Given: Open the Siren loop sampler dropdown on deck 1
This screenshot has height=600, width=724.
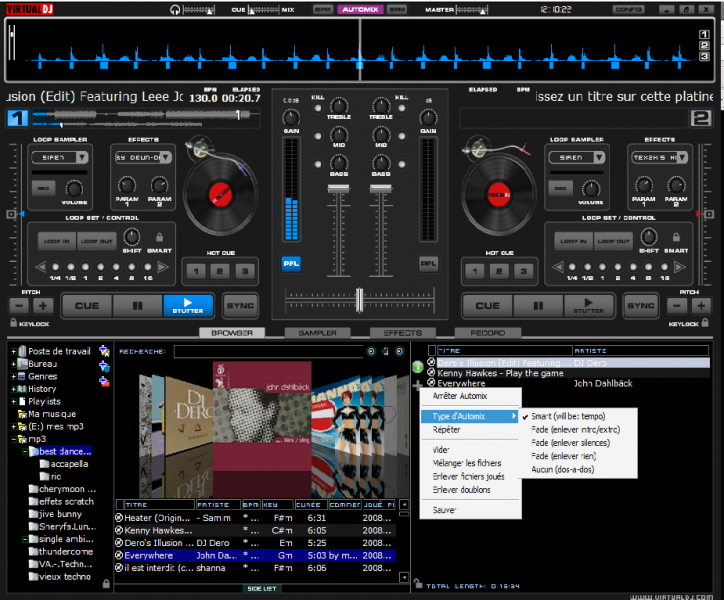Looking at the screenshot, I should tap(60, 157).
